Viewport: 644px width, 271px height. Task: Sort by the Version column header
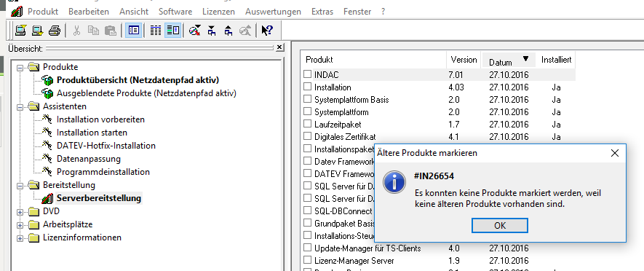pyautogui.click(x=464, y=60)
